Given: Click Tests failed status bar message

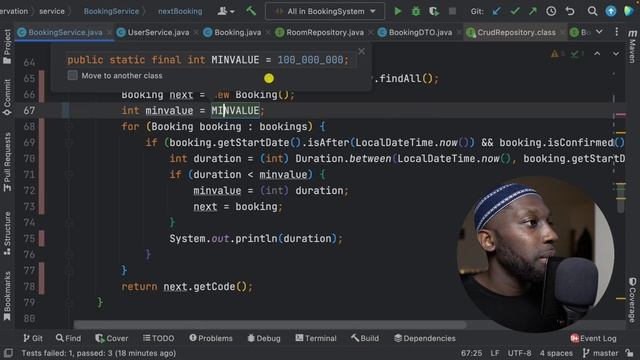Looking at the screenshot, I should point(98,353).
